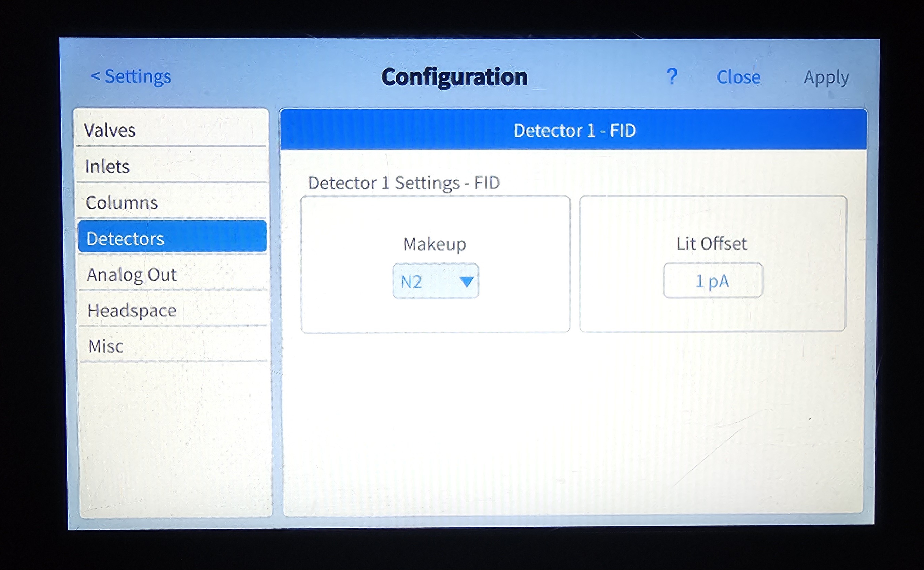Image resolution: width=924 pixels, height=570 pixels.
Task: Go back to Settings
Action: 130,76
